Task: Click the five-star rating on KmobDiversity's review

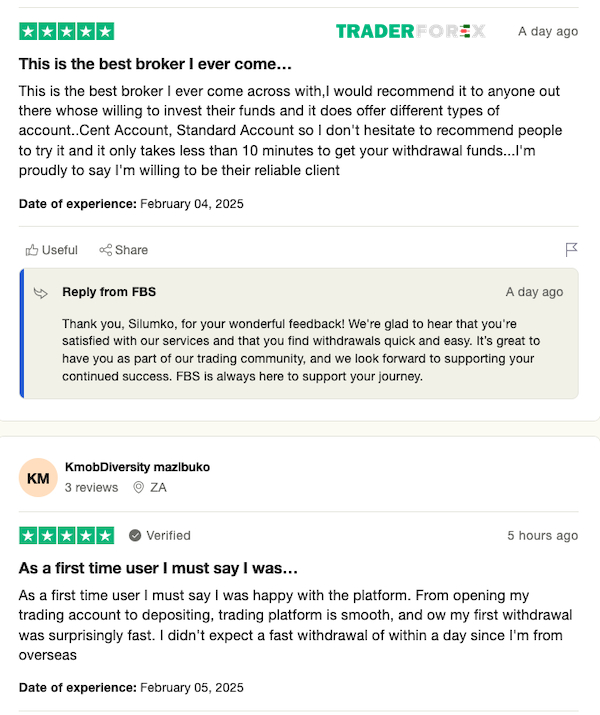Action: pos(67,535)
